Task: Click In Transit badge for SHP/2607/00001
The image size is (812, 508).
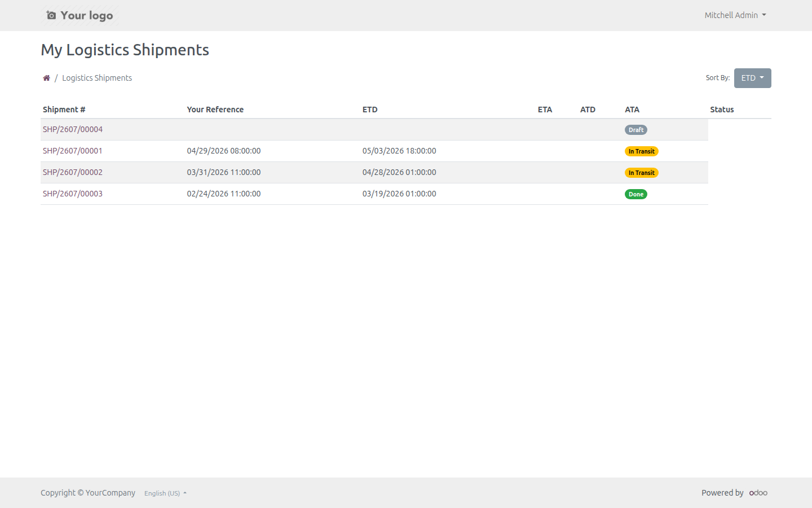Action: tap(642, 151)
